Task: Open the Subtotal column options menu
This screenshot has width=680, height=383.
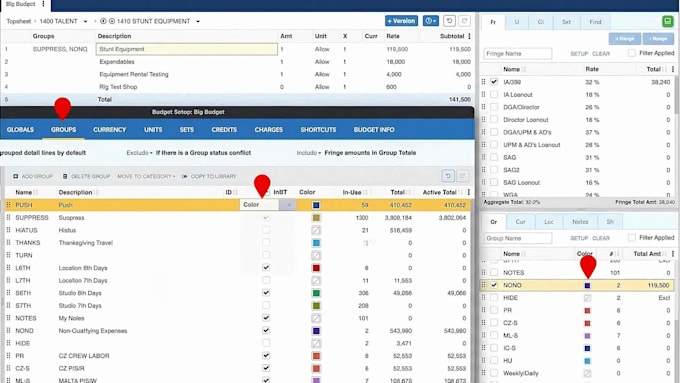Action: click(x=469, y=36)
